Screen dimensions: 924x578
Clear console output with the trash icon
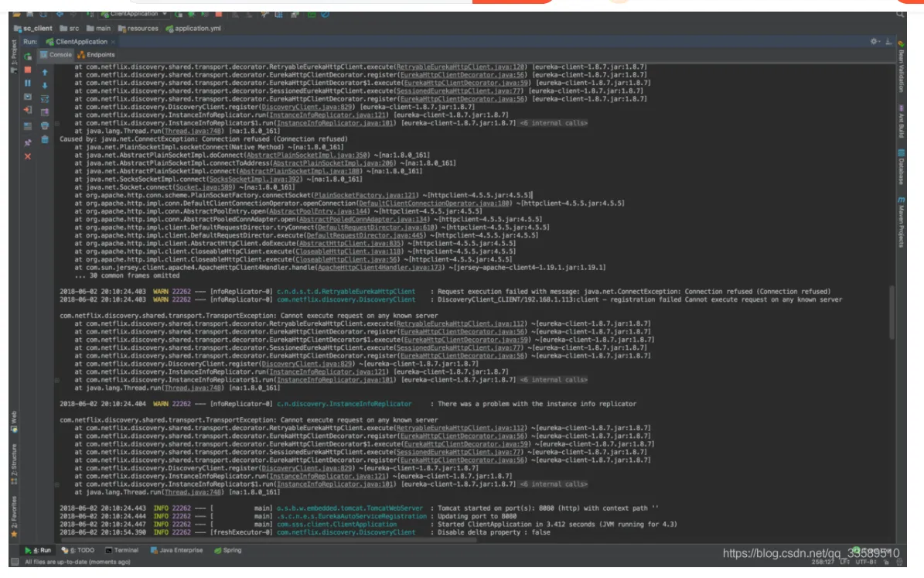45,140
